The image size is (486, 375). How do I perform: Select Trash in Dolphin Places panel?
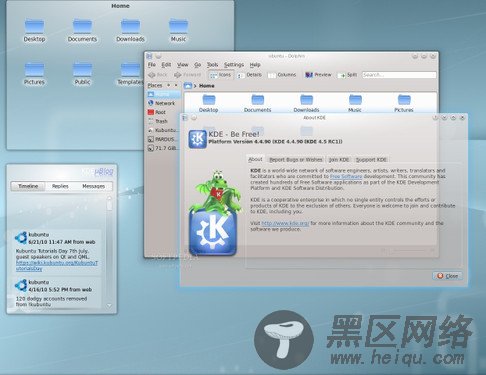162,121
